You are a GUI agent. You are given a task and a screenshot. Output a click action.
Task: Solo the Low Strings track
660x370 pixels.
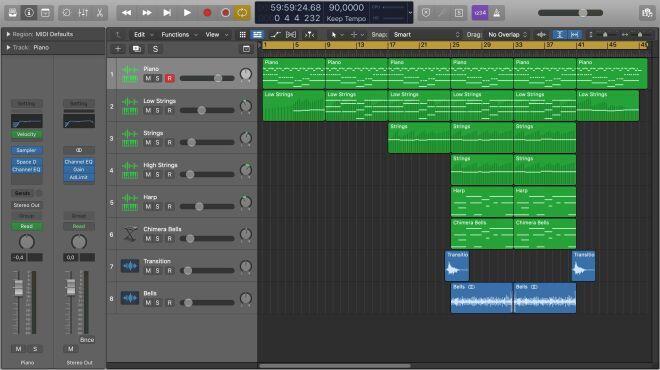click(157, 110)
